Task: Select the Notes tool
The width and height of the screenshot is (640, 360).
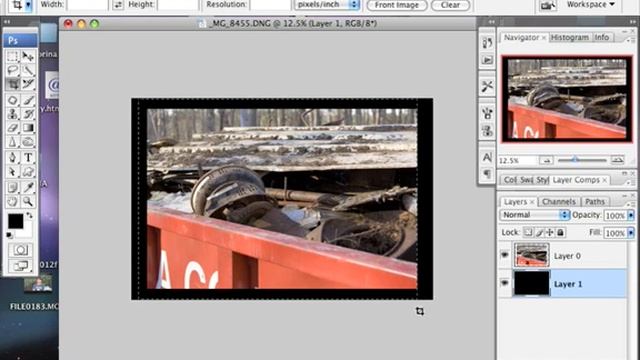Action: coord(13,187)
